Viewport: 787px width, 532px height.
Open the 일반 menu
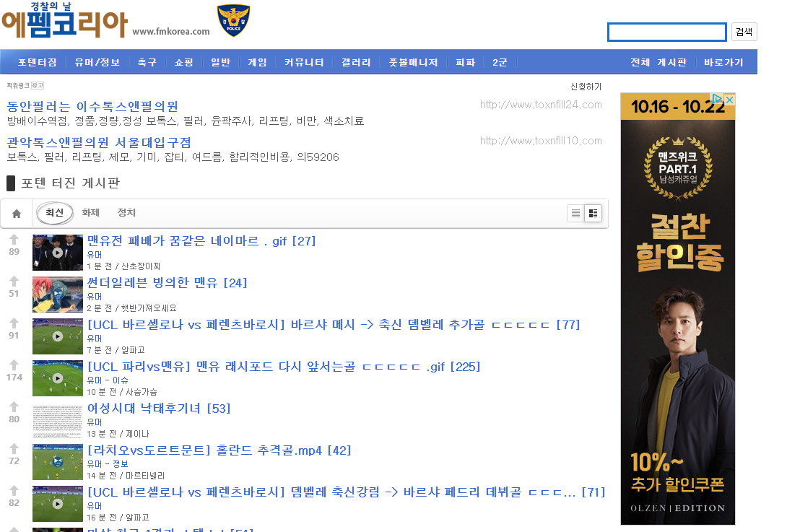coord(220,62)
